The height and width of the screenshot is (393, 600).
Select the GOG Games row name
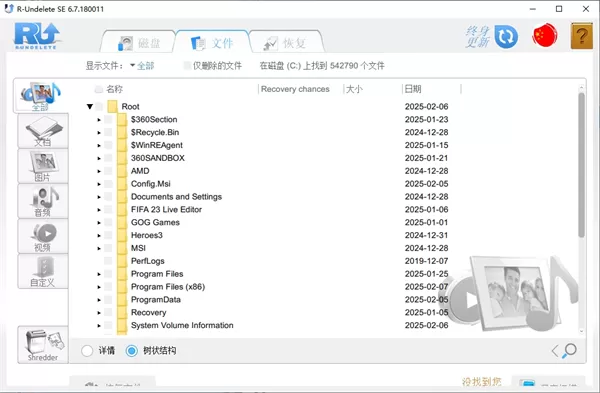pyautogui.click(x=155, y=222)
